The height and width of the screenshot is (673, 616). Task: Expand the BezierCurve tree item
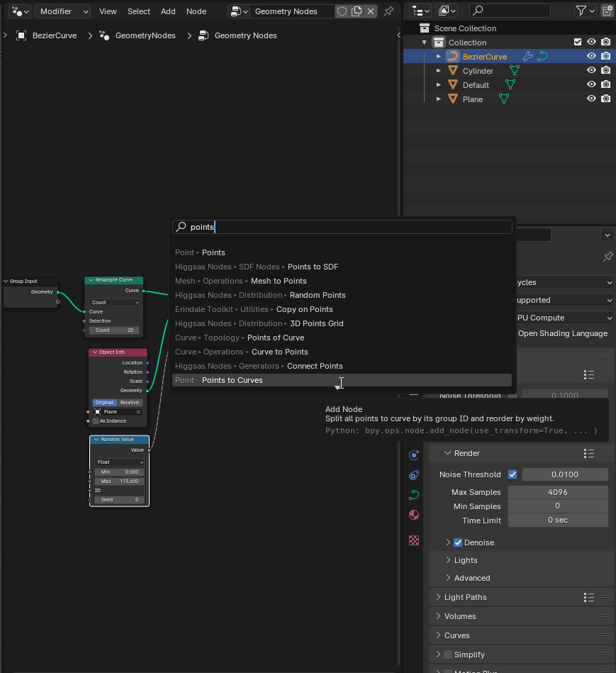pyautogui.click(x=438, y=56)
